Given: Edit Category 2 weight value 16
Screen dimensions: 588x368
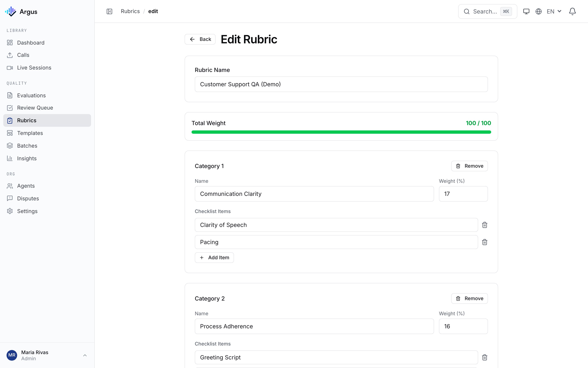Looking at the screenshot, I should [x=463, y=326].
